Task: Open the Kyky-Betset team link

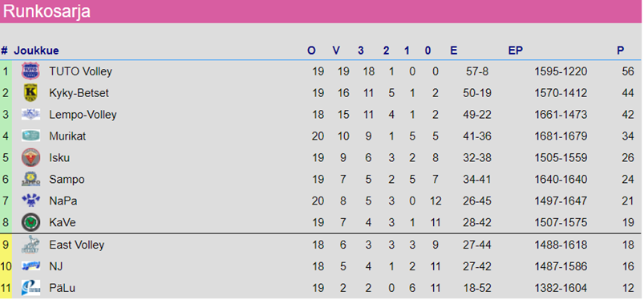Action: (79, 93)
